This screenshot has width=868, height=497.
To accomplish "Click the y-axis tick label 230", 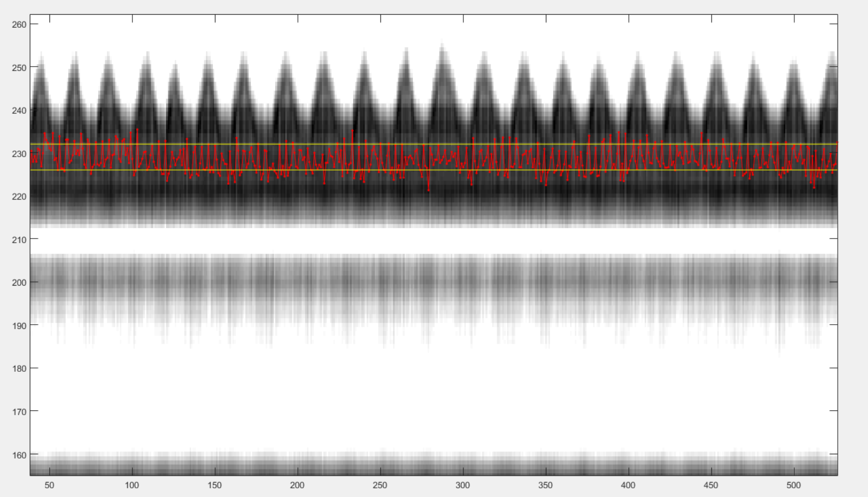I will point(19,154).
